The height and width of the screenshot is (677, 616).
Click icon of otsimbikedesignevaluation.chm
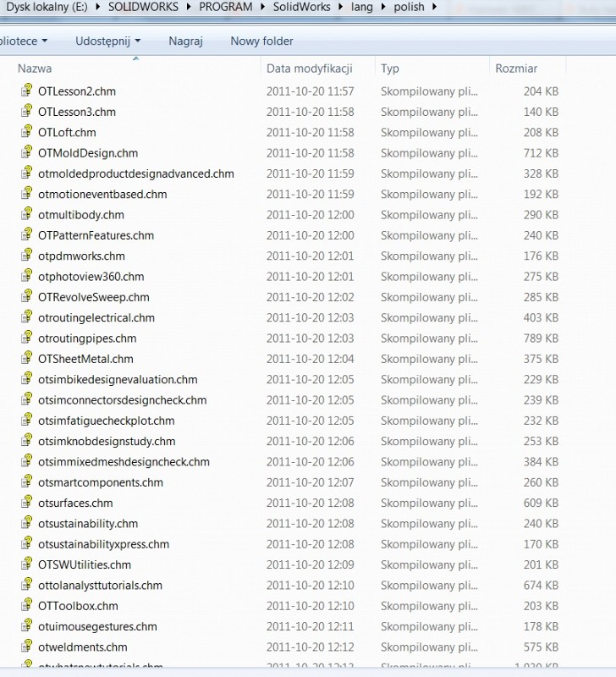point(27,378)
